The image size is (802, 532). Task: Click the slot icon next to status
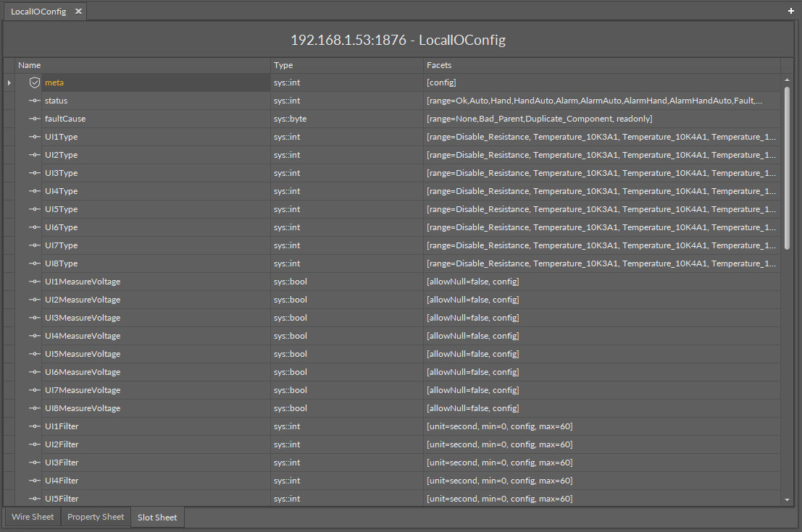point(35,101)
